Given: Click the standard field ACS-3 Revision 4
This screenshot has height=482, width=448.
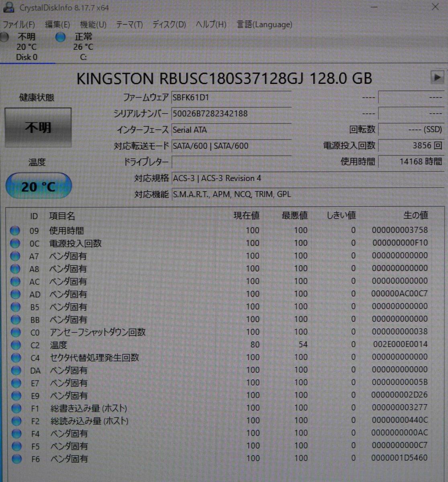Looking at the screenshot, I should pyautogui.click(x=307, y=178).
